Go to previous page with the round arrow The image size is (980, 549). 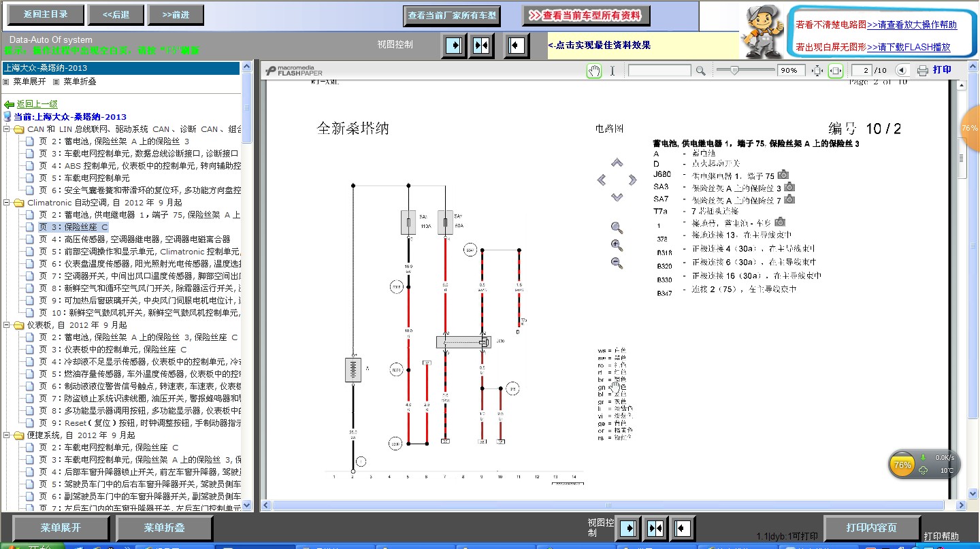coord(902,70)
